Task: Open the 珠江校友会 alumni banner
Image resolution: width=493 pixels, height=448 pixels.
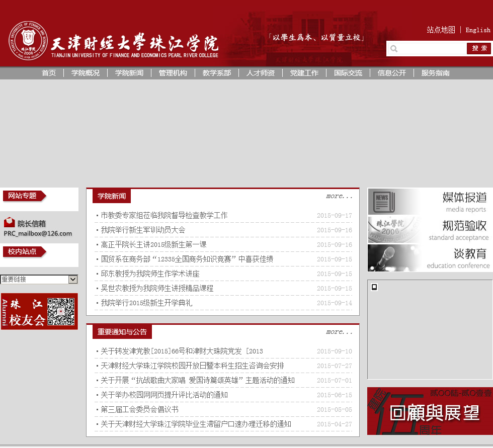Action: 39,312
